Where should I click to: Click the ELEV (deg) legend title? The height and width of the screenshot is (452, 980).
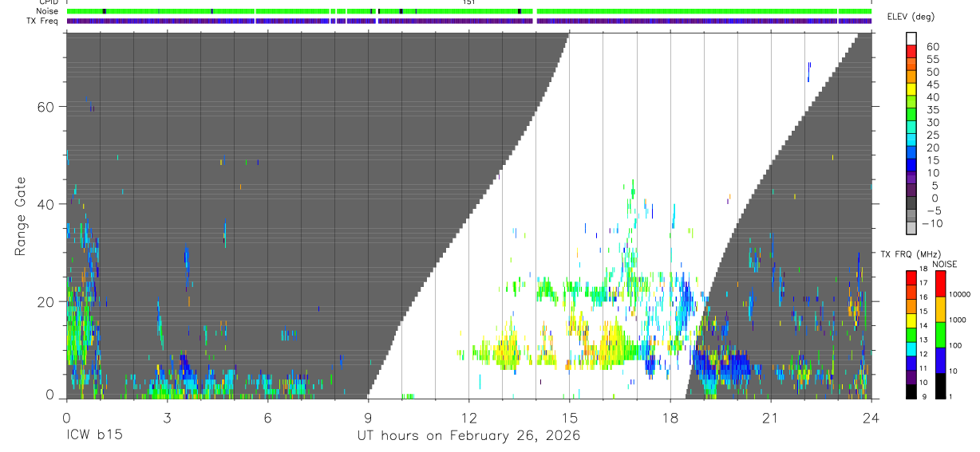click(911, 16)
